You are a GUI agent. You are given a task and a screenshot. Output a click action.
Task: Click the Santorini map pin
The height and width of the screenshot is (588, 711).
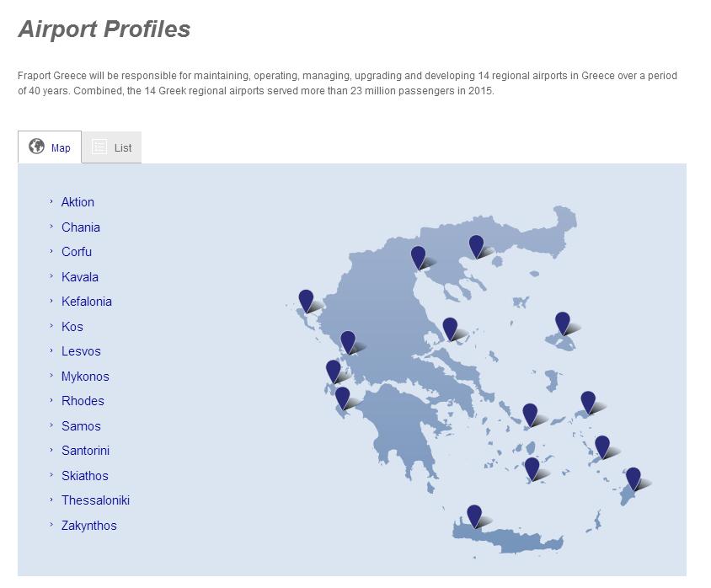[532, 468]
